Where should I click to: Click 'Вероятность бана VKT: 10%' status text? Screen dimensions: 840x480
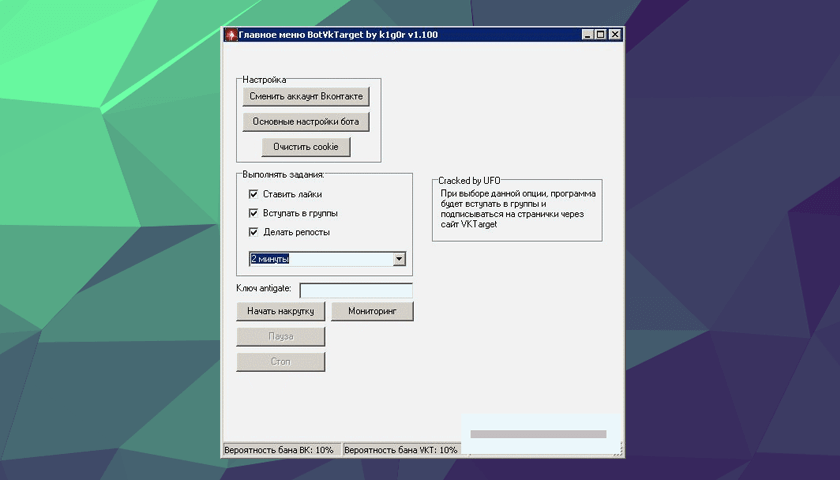401,450
